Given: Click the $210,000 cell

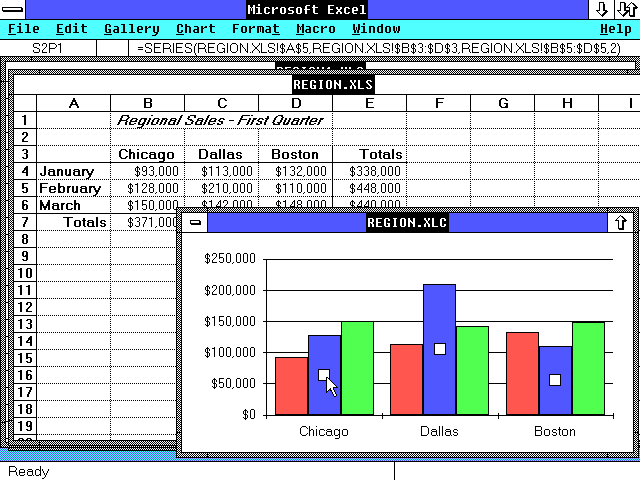Looking at the screenshot, I should coord(221,188).
